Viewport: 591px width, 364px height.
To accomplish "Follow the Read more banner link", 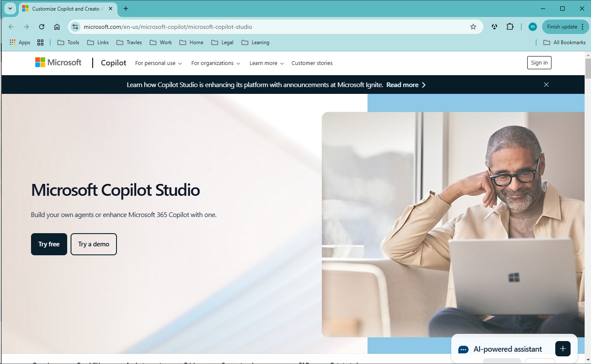I will click(x=406, y=85).
